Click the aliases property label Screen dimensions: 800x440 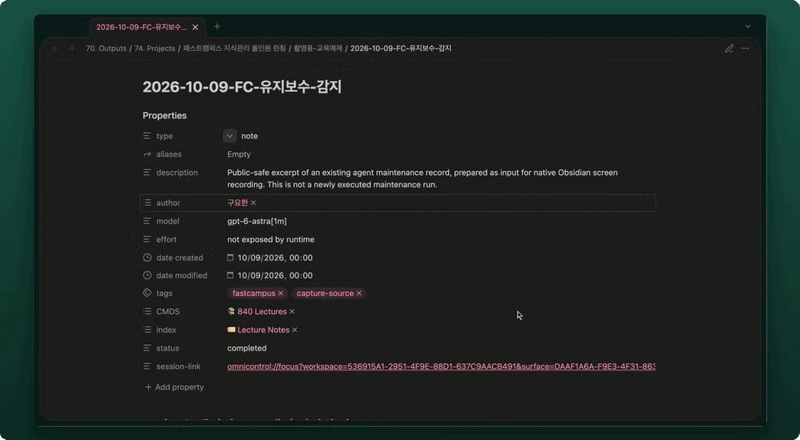[x=169, y=154]
